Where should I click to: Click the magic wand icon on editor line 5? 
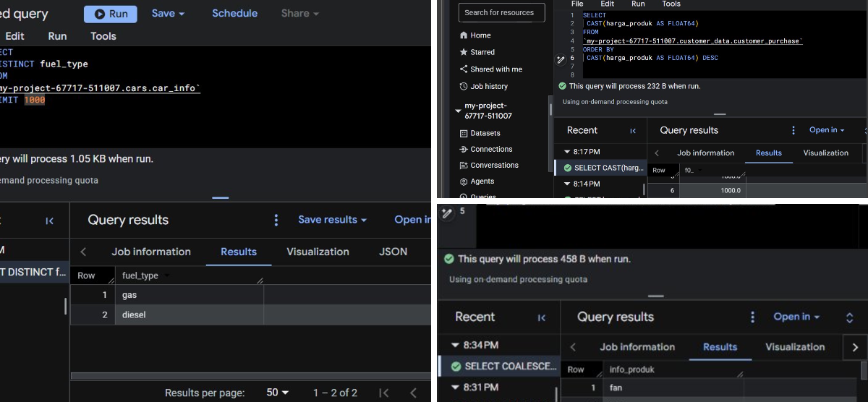click(x=448, y=213)
